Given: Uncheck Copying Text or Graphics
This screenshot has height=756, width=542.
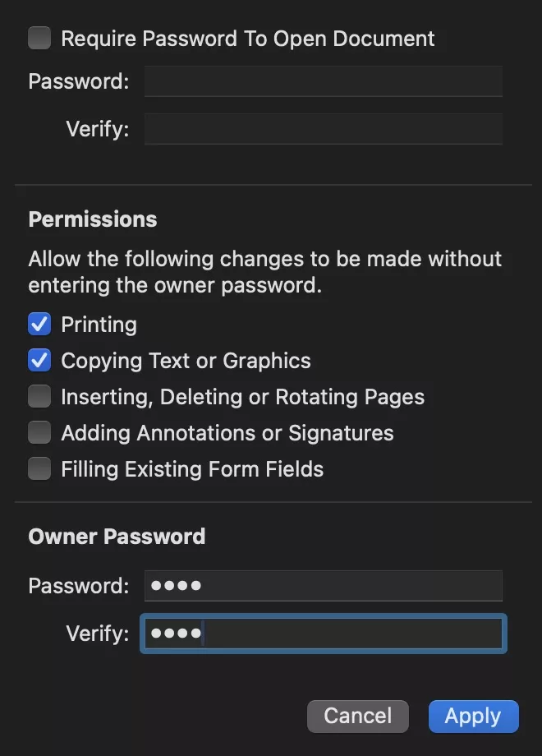Looking at the screenshot, I should (39, 360).
